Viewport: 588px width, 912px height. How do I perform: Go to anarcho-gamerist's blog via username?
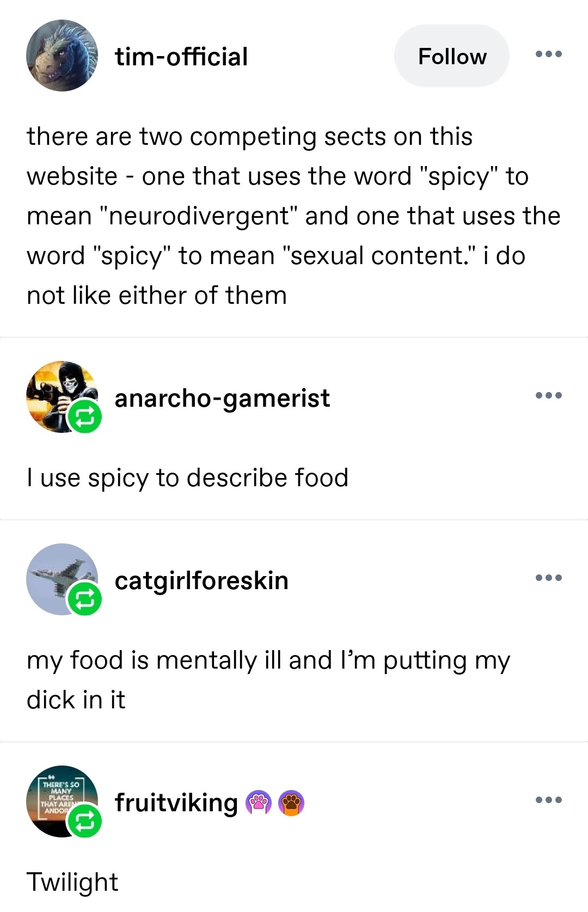pos(222,398)
